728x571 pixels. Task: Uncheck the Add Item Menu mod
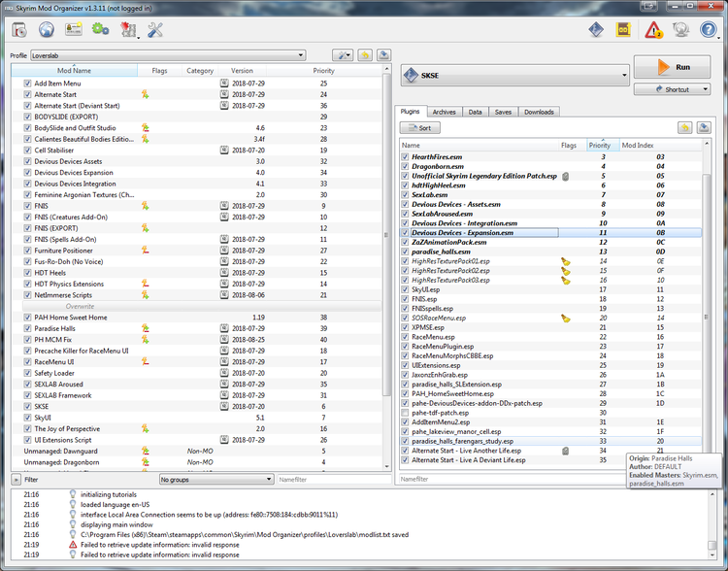pos(27,84)
